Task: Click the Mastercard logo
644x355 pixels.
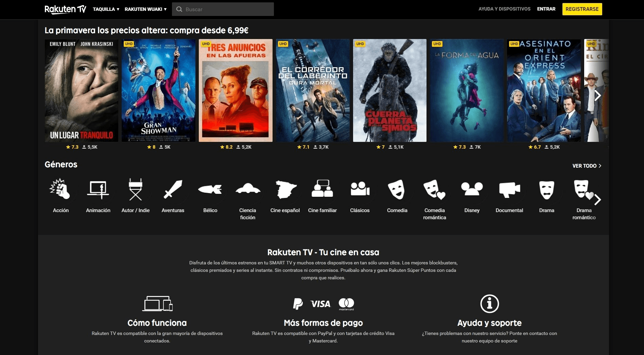Action: click(346, 304)
